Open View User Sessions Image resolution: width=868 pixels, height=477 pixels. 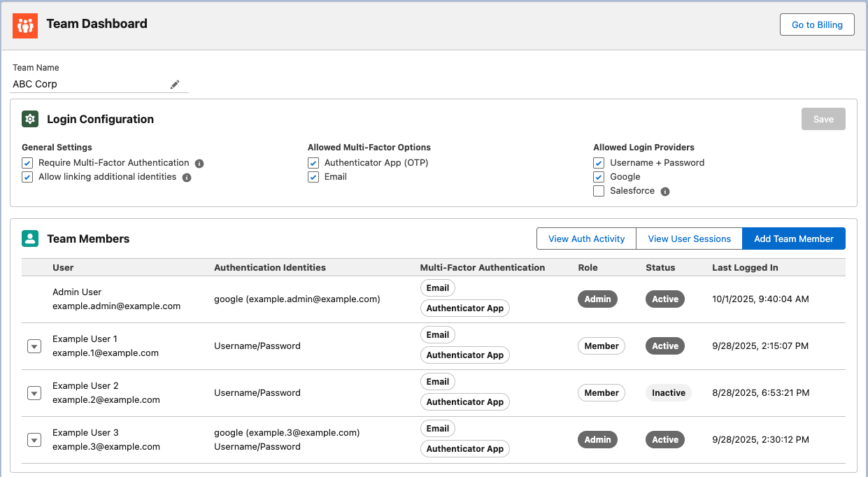[689, 239]
